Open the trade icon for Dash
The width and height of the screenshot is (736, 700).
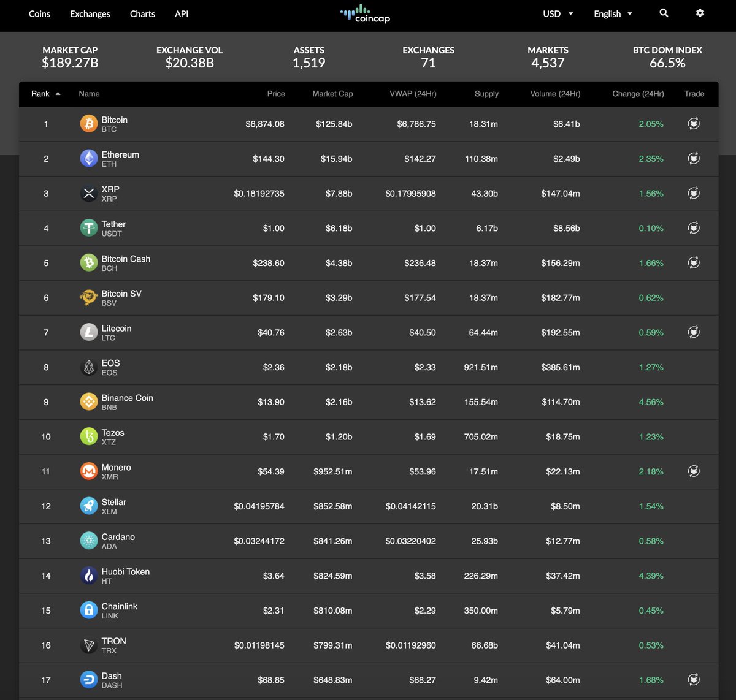click(x=694, y=680)
